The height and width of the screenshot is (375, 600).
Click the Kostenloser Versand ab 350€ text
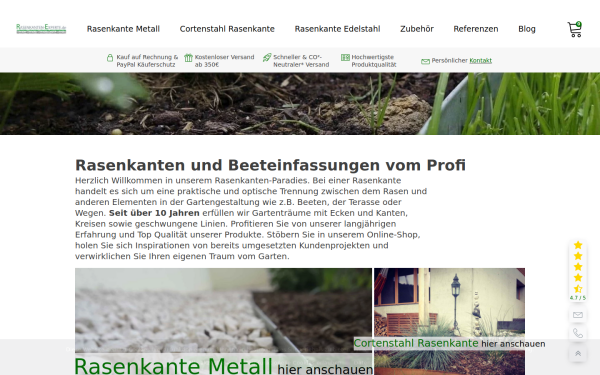tap(224, 61)
